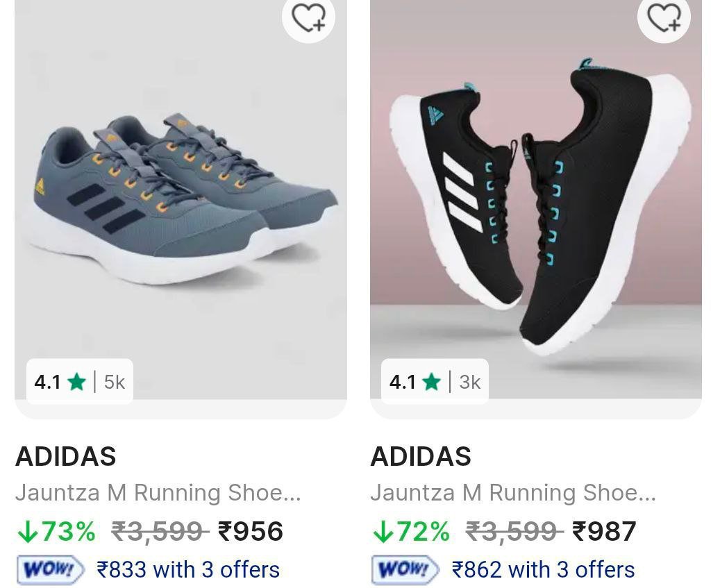The height and width of the screenshot is (588, 720).
Task: View the ₹862 with 3 offers deal
Action: (x=543, y=570)
